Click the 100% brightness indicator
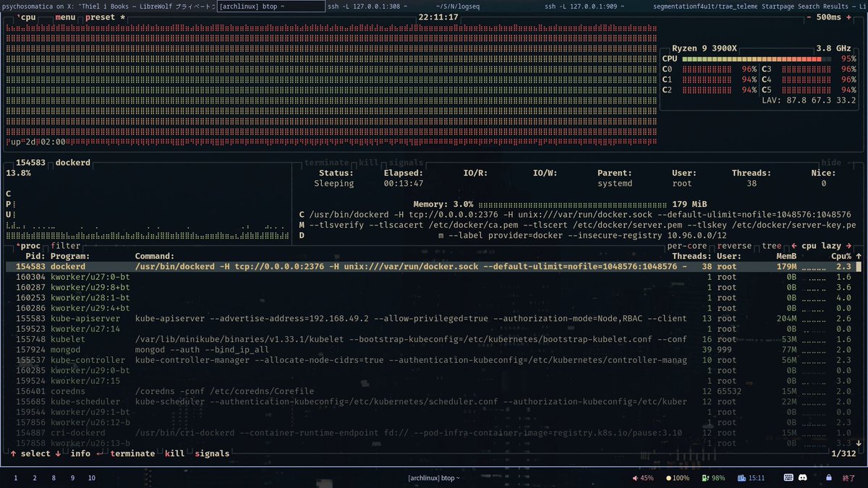This screenshot has height=488, width=868. 676,478
